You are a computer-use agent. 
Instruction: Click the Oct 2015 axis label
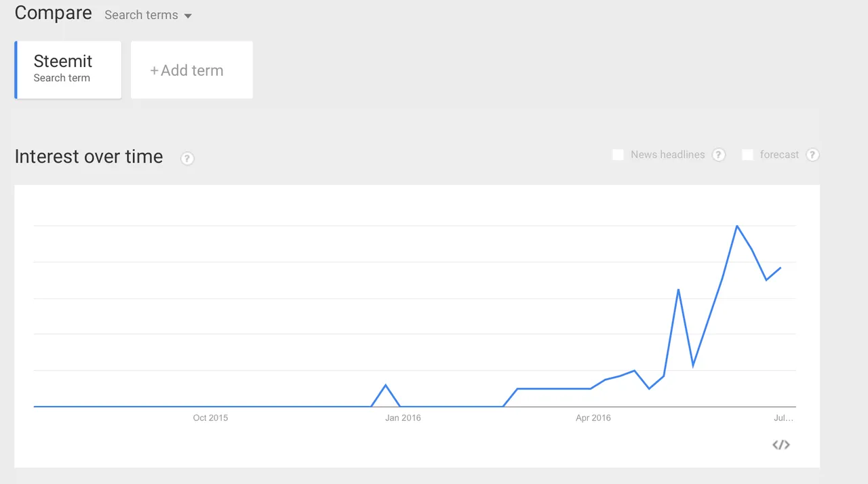[210, 418]
